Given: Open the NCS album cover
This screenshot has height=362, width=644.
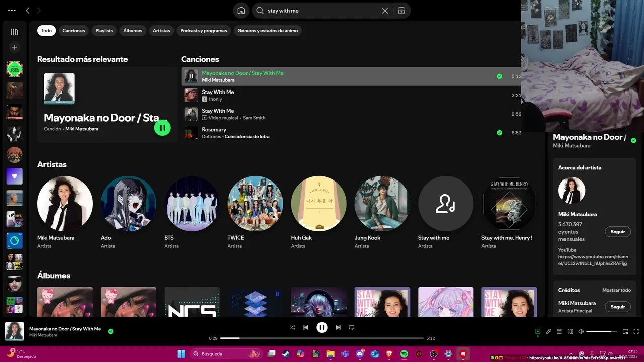Looking at the screenshot, I should pos(192,302).
